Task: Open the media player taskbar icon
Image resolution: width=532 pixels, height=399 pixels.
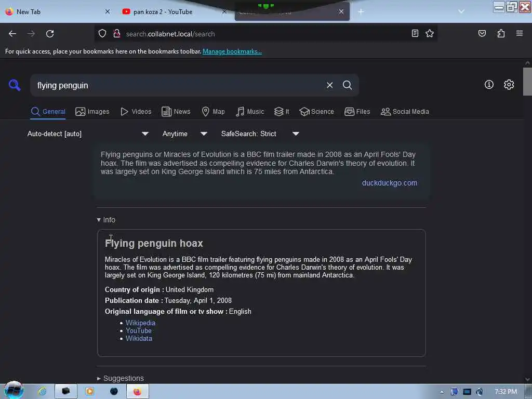Action: pyautogui.click(x=90, y=392)
